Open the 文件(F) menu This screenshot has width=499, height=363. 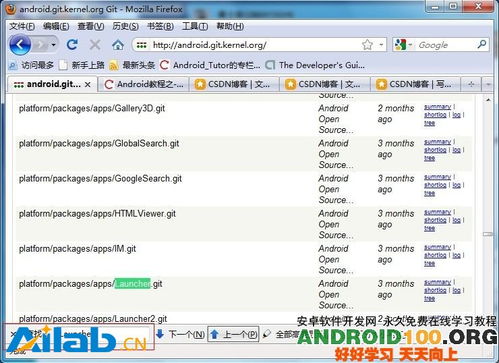coord(22,26)
